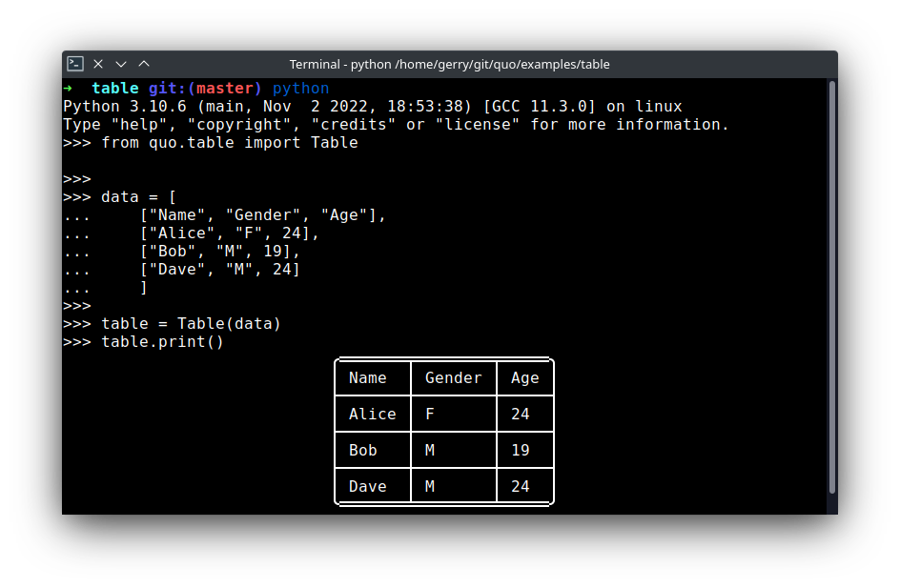Click the 'Age' header cell in table
The height and width of the screenshot is (588, 900).
coord(524,378)
